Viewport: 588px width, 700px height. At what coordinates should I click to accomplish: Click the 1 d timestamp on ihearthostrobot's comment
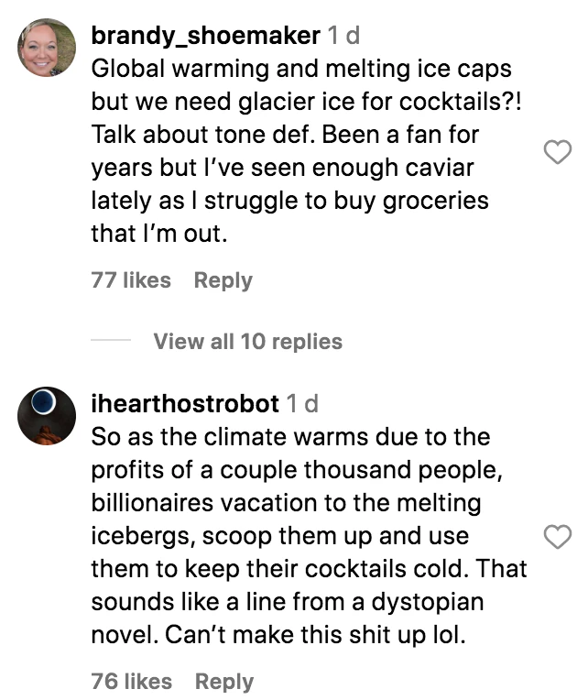pos(301,403)
